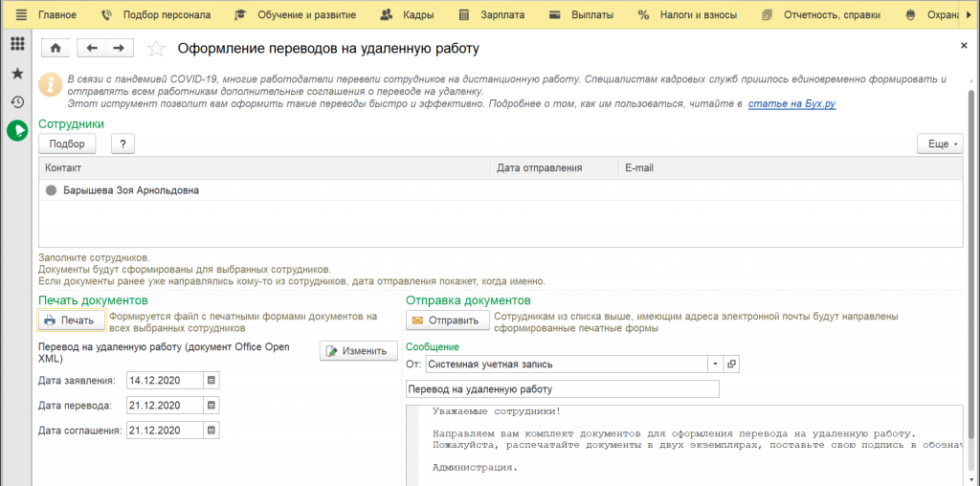Screen dimensions: 980x486
Task: Expand the Еще dropdown menu
Action: click(x=939, y=144)
